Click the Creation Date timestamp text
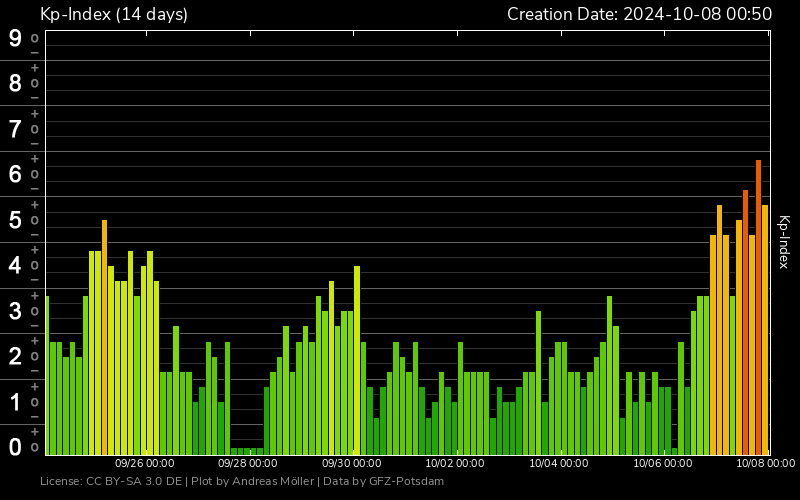800x500 pixels. pos(639,14)
